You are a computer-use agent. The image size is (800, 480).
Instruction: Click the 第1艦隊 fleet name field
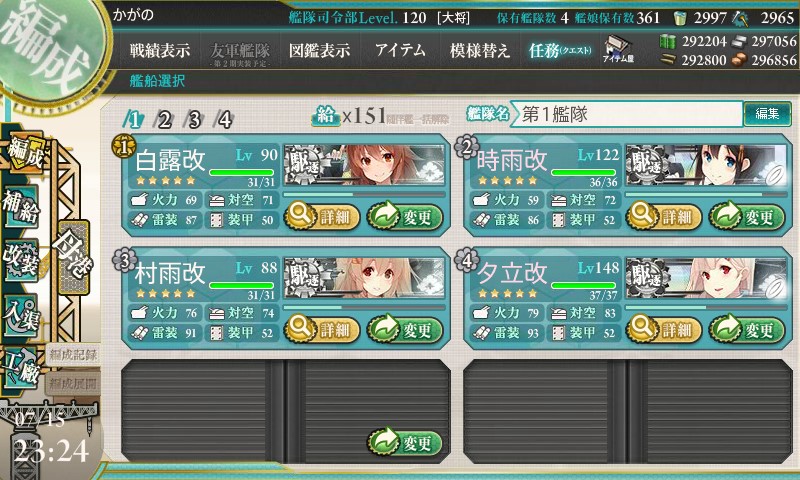tap(627, 114)
